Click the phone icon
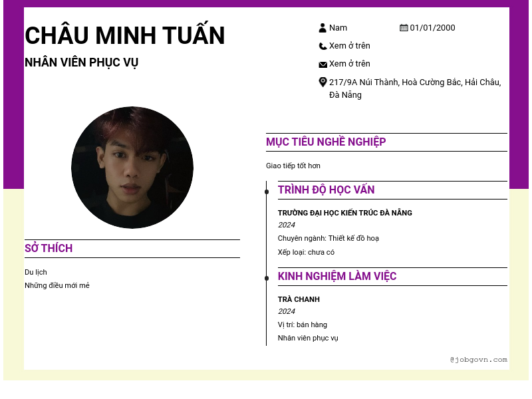The image size is (532, 399). tap(323, 46)
